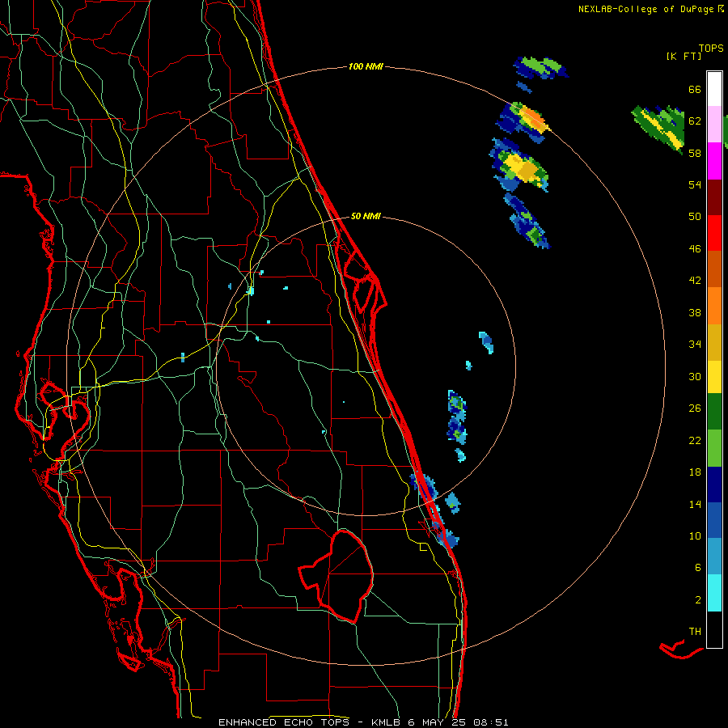Image resolution: width=728 pixels, height=728 pixels.
Task: Click the 6 legend value
Action: click(698, 568)
